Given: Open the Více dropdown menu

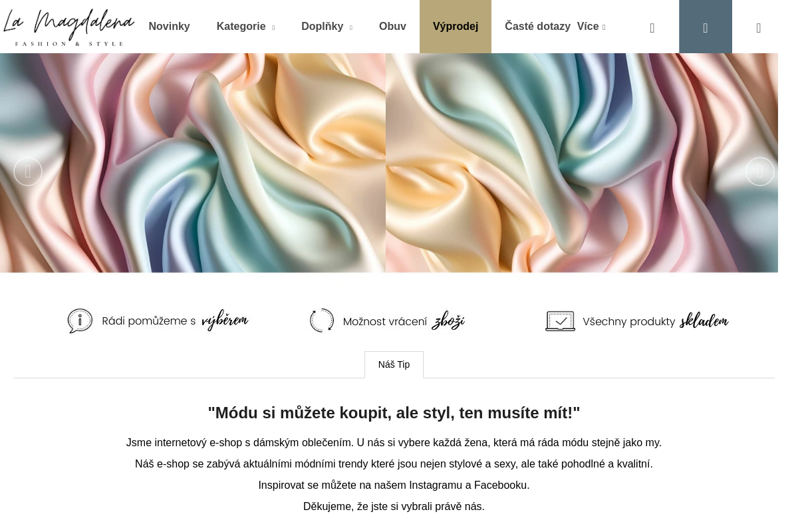Looking at the screenshot, I should pos(591,27).
